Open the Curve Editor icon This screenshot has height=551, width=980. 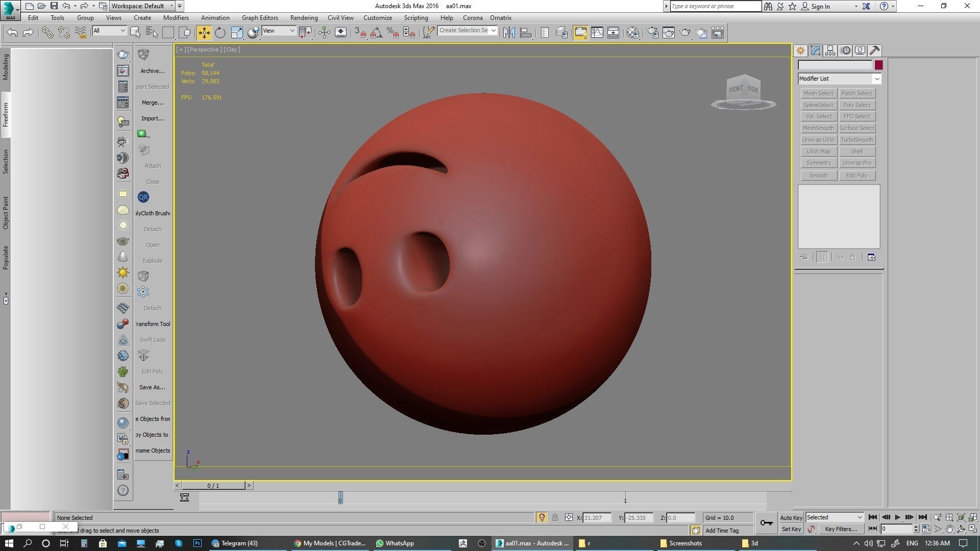(597, 33)
